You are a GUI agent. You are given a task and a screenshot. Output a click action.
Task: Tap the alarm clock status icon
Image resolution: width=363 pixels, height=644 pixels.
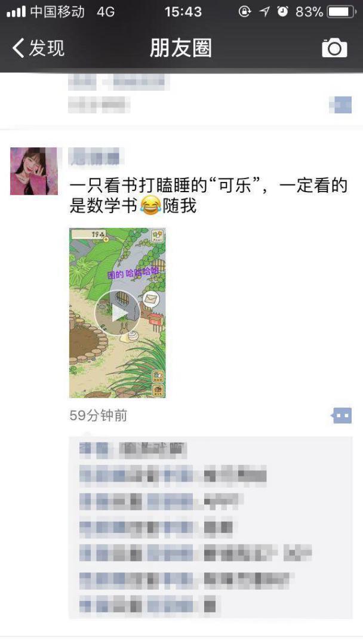(282, 11)
